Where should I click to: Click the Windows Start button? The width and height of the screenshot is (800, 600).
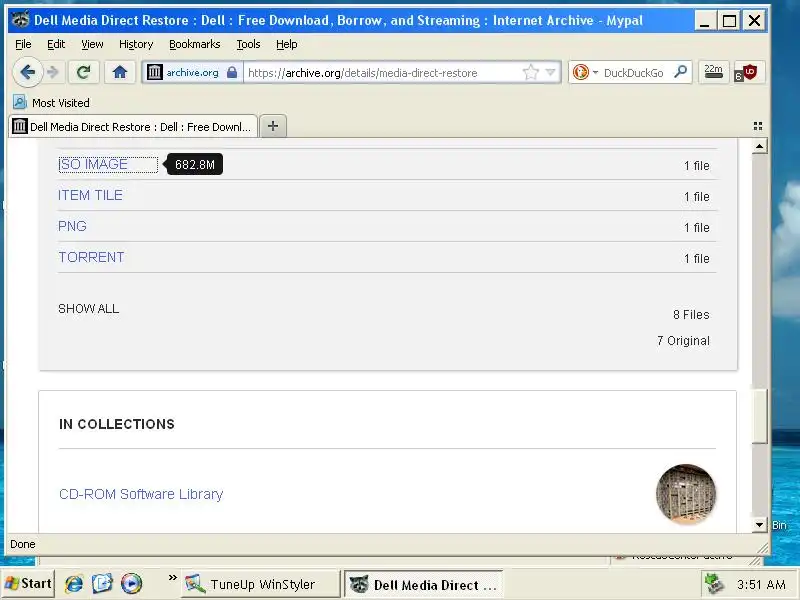click(28, 583)
